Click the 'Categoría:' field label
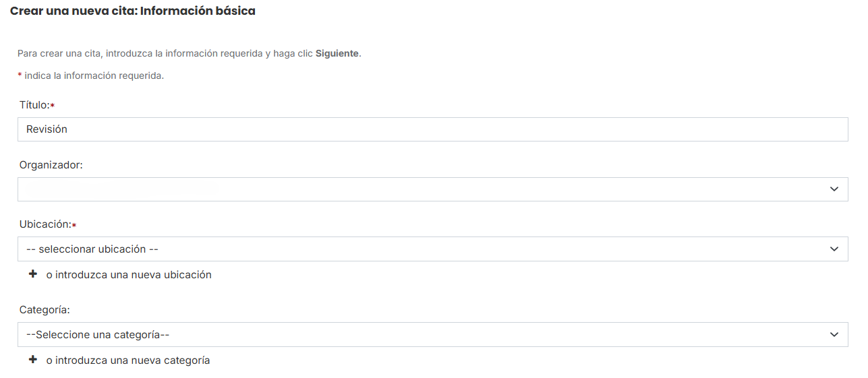 [45, 310]
